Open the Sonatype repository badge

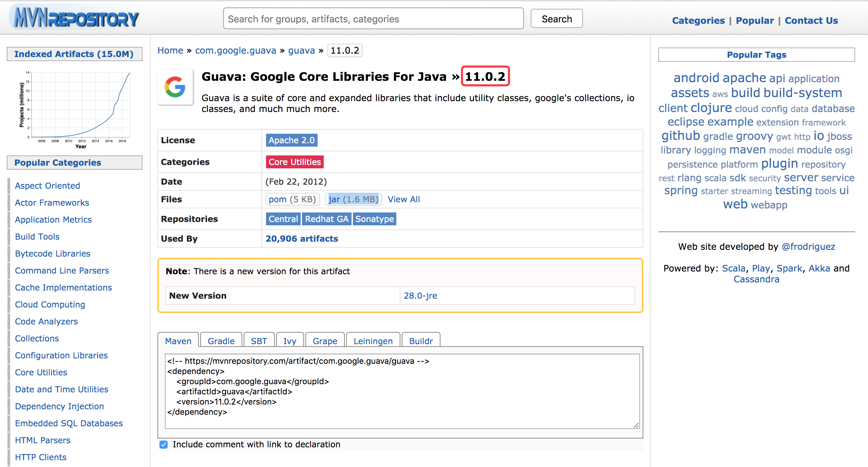point(374,219)
